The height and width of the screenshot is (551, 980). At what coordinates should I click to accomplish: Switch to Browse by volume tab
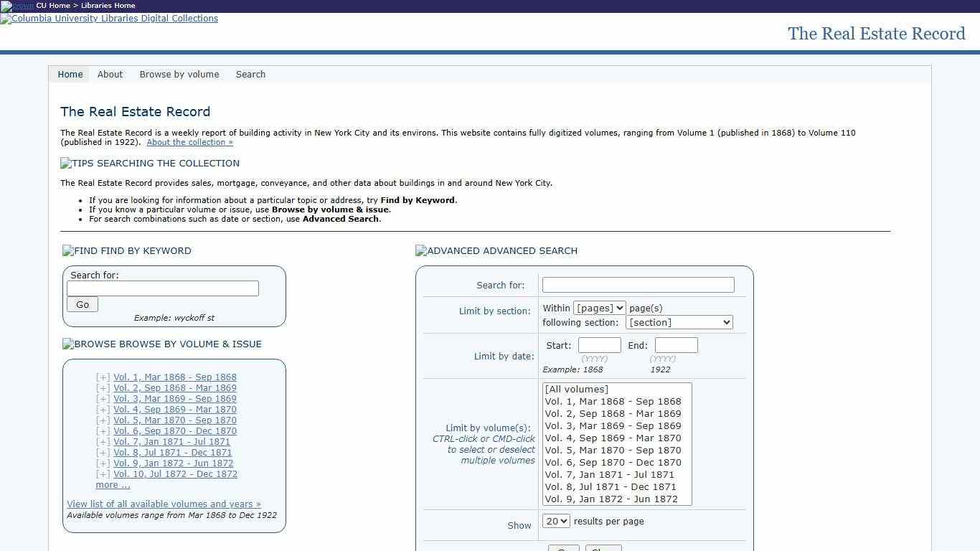[179, 75]
